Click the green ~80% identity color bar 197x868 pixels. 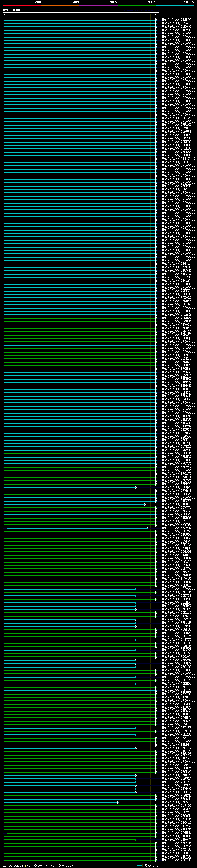(x=137, y=6)
